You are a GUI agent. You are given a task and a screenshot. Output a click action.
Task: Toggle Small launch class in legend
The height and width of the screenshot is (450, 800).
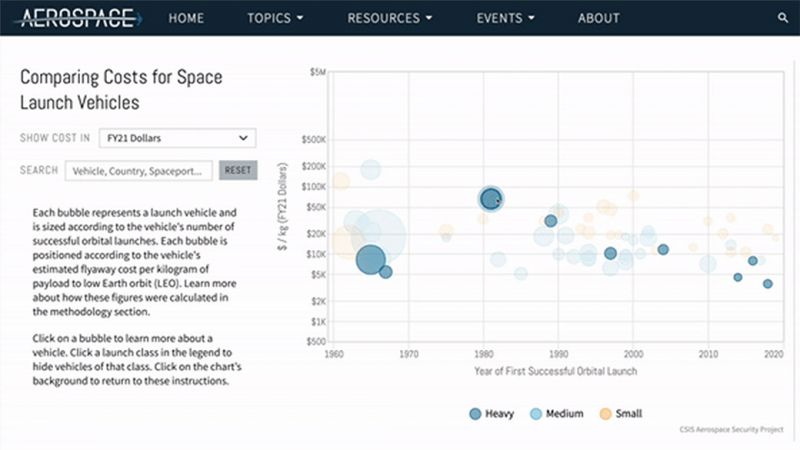(x=621, y=413)
